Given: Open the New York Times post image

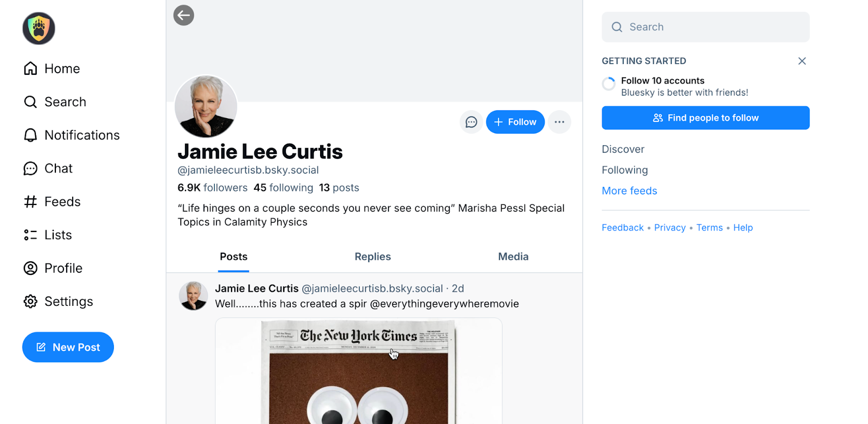Looking at the screenshot, I should 359,371.
